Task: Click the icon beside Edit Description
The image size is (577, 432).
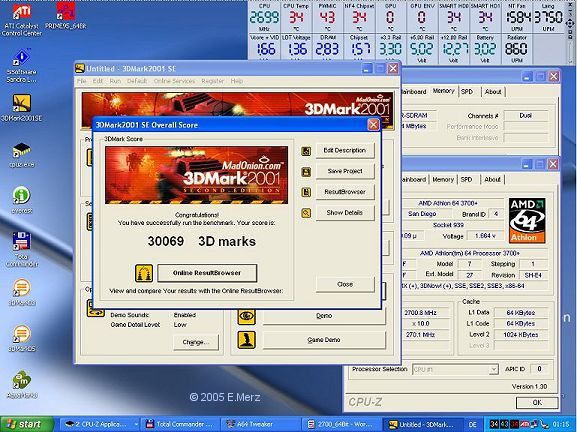Action: [306, 151]
